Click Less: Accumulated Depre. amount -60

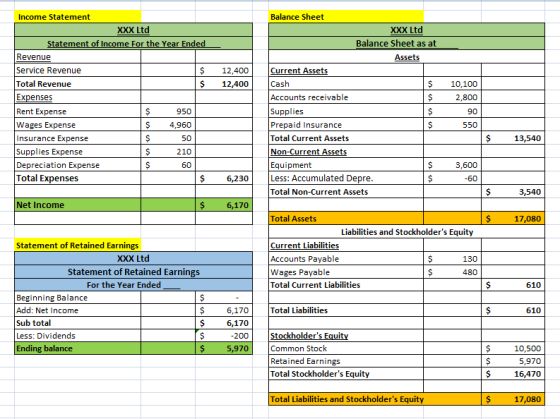click(x=452, y=178)
